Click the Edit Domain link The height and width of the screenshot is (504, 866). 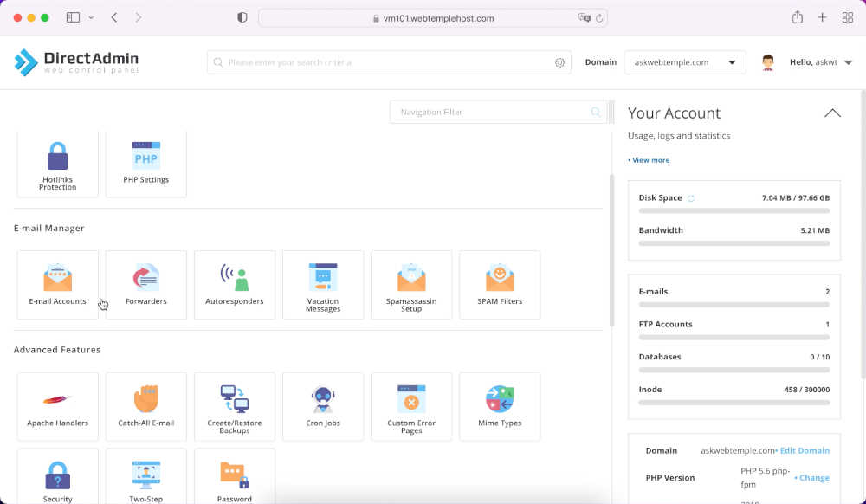(x=804, y=450)
